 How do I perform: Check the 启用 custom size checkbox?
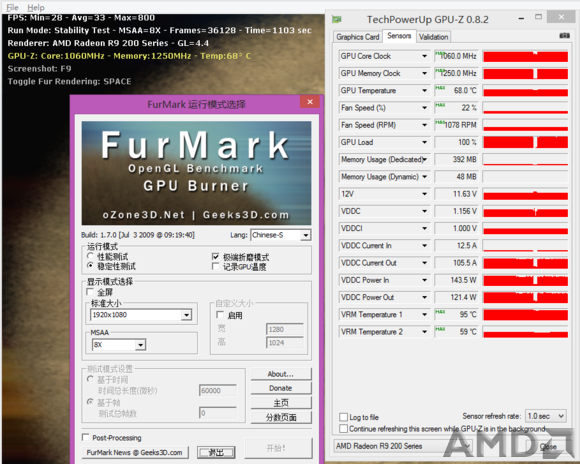220,315
